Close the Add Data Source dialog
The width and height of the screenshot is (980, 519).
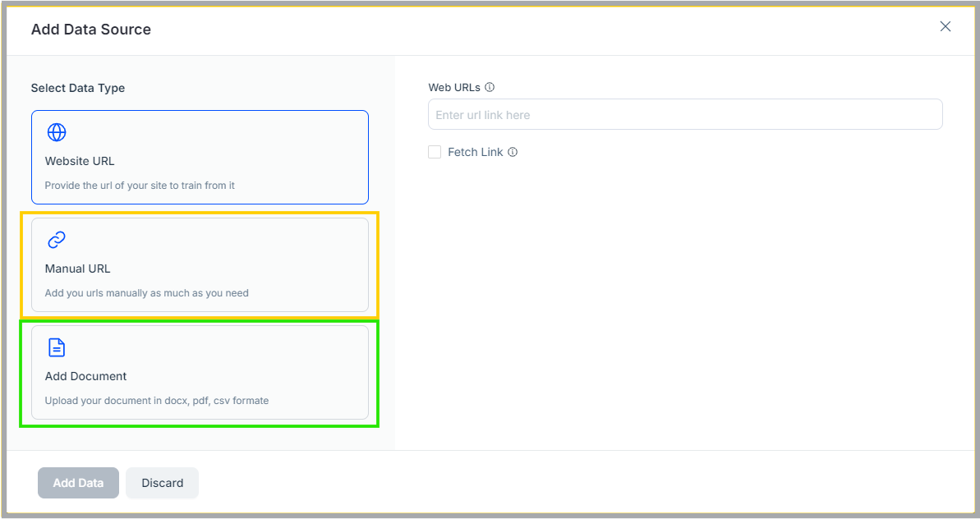click(x=945, y=26)
